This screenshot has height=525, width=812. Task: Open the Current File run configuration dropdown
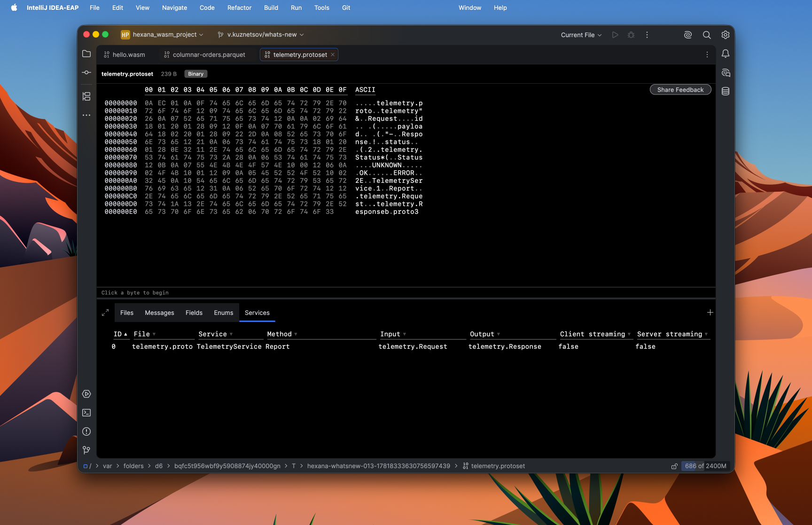(x=581, y=35)
